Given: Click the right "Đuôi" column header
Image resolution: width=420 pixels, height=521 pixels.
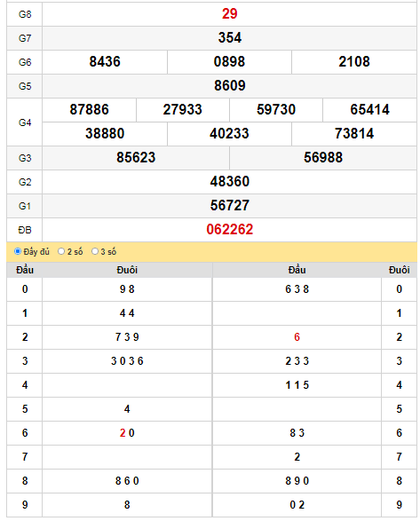Looking at the screenshot, I should [399, 270].
